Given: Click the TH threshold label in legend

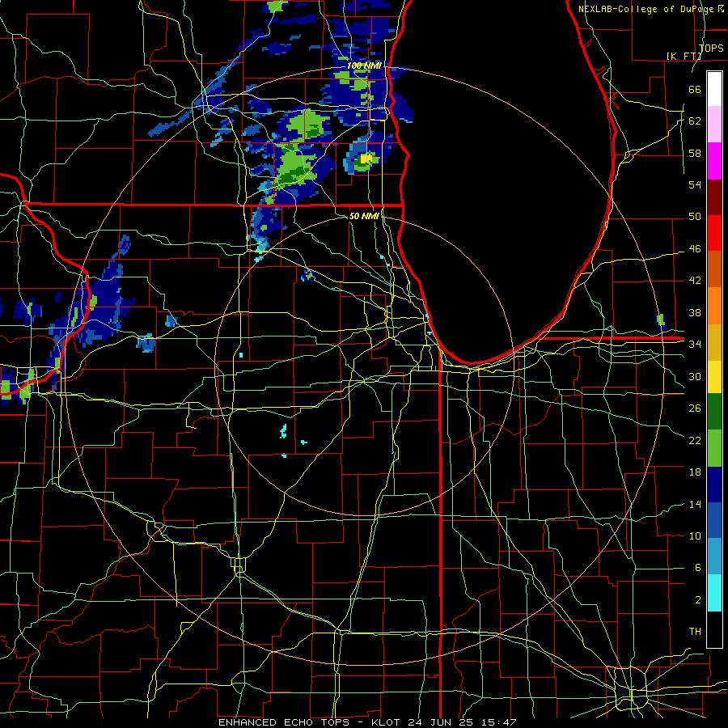Looking at the screenshot, I should click(695, 632).
